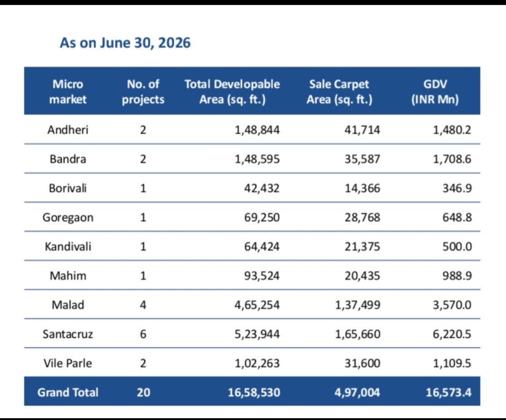Image resolution: width=506 pixels, height=420 pixels.
Task: Click the 'Vile Parle' row label
Action: [68, 363]
